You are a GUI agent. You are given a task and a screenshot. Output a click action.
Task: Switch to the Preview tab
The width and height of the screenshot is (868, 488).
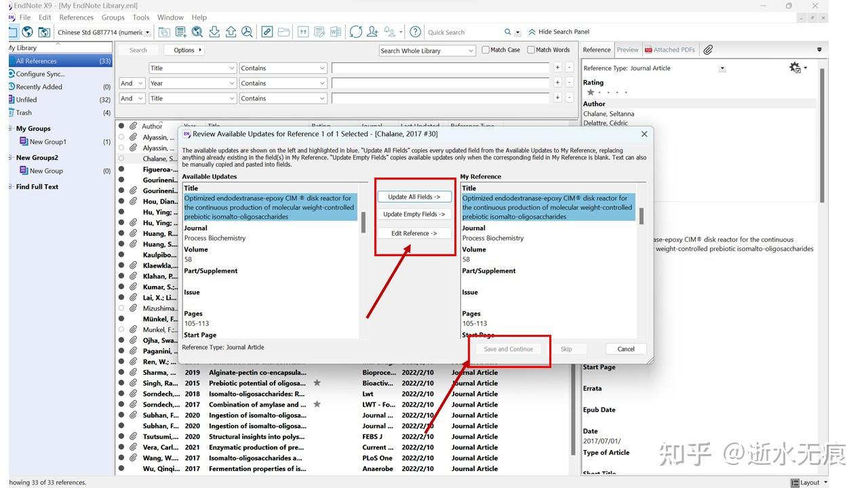[x=627, y=49]
